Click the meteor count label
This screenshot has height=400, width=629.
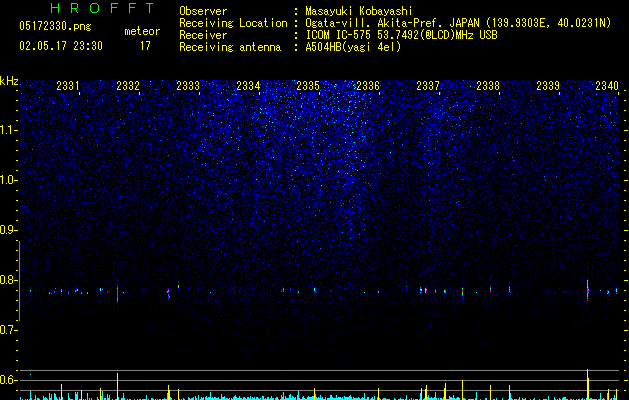tap(142, 31)
